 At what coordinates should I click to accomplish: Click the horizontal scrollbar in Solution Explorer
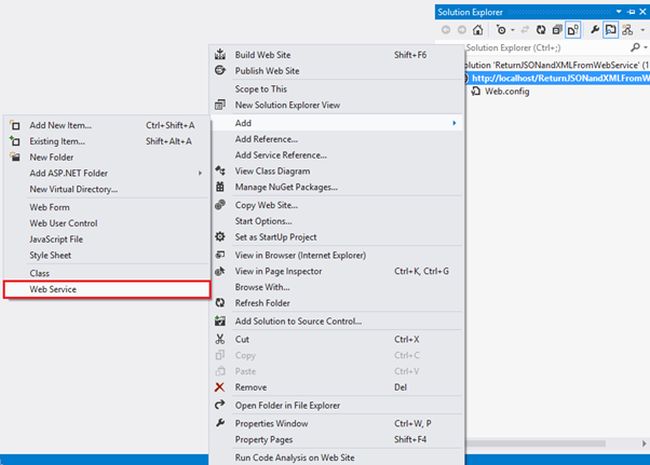(535, 443)
